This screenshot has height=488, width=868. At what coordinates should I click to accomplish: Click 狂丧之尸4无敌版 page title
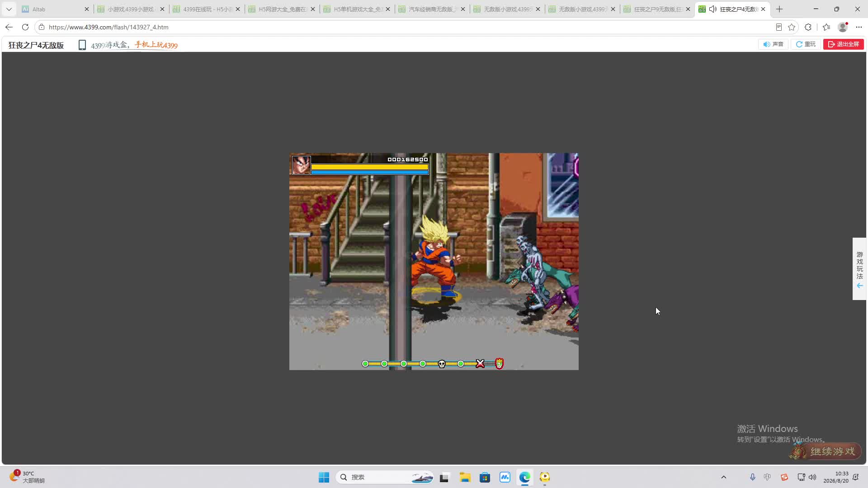point(36,45)
